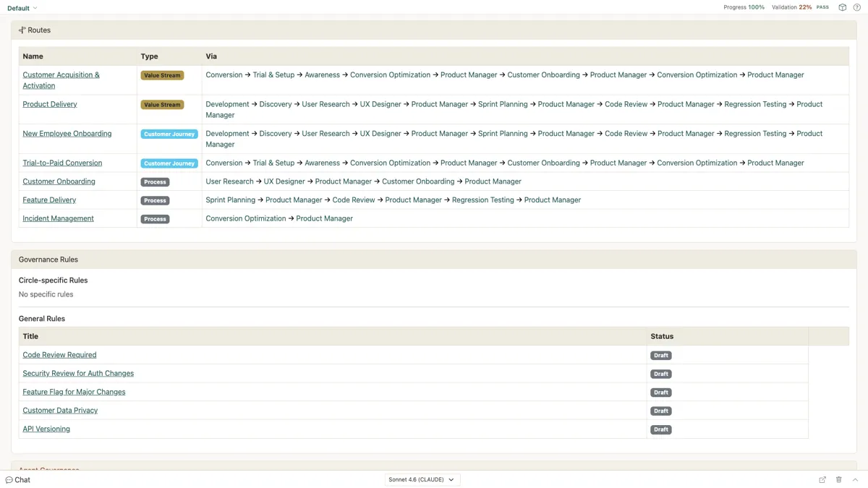Click Awareness in Customer Acquisition row
The height and width of the screenshot is (488, 868).
coord(322,75)
